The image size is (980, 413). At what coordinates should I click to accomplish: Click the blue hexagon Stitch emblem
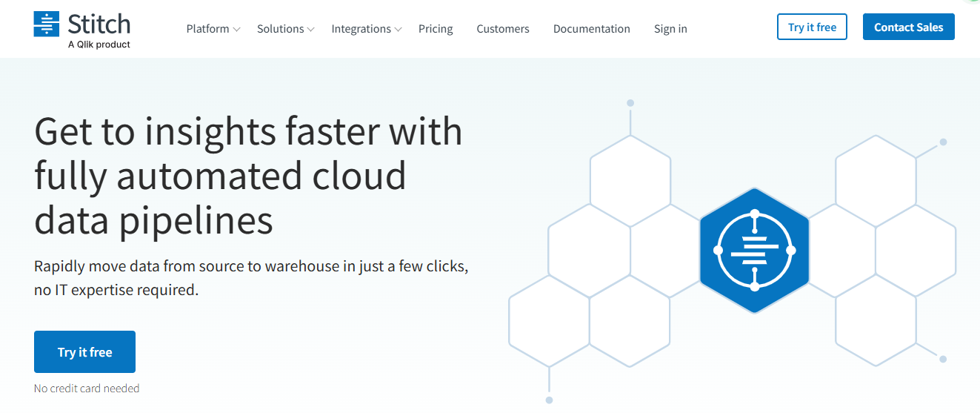(x=754, y=251)
